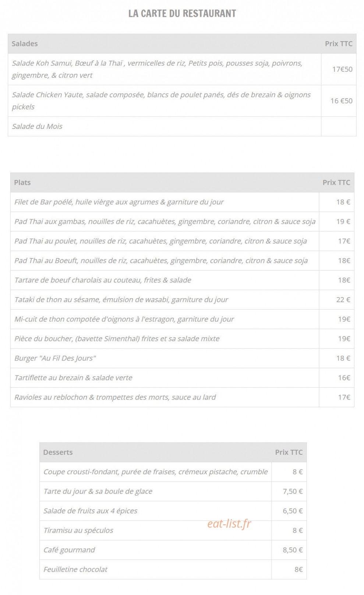Select Tiramisu au spéculos dessert

coord(78,531)
